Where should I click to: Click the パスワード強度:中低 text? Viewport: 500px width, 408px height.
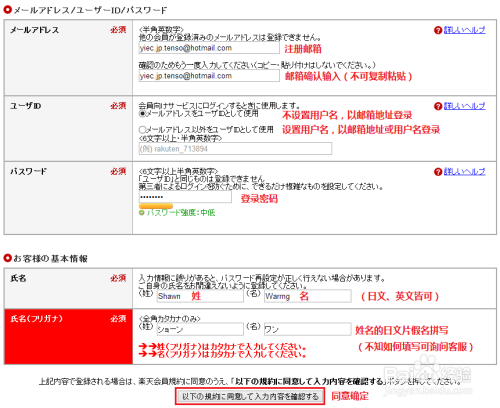pyautogui.click(x=181, y=213)
